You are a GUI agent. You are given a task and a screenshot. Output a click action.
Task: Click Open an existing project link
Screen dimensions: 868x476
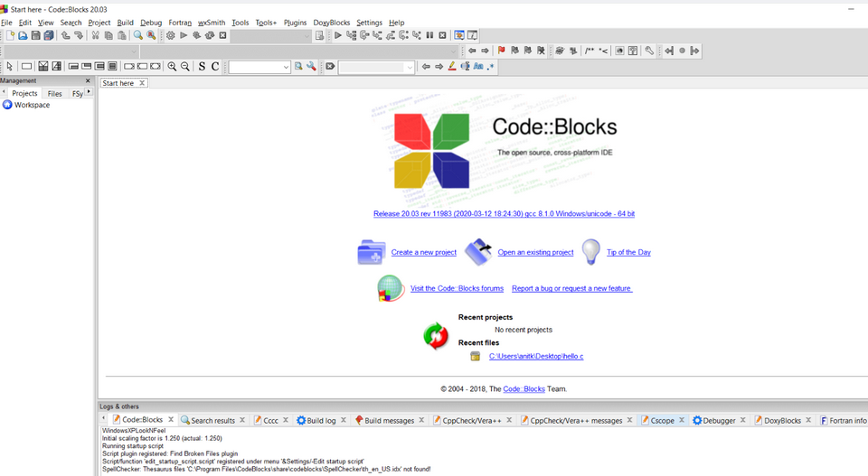pos(535,252)
